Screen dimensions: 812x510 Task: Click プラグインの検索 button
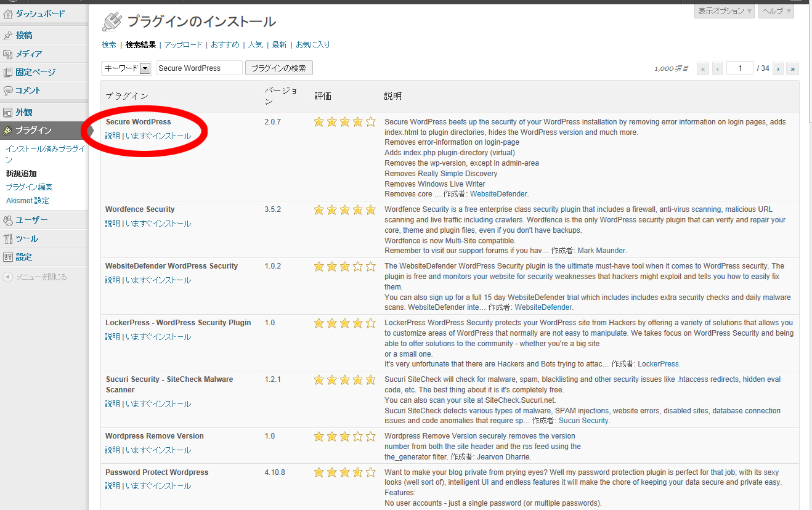pyautogui.click(x=278, y=68)
